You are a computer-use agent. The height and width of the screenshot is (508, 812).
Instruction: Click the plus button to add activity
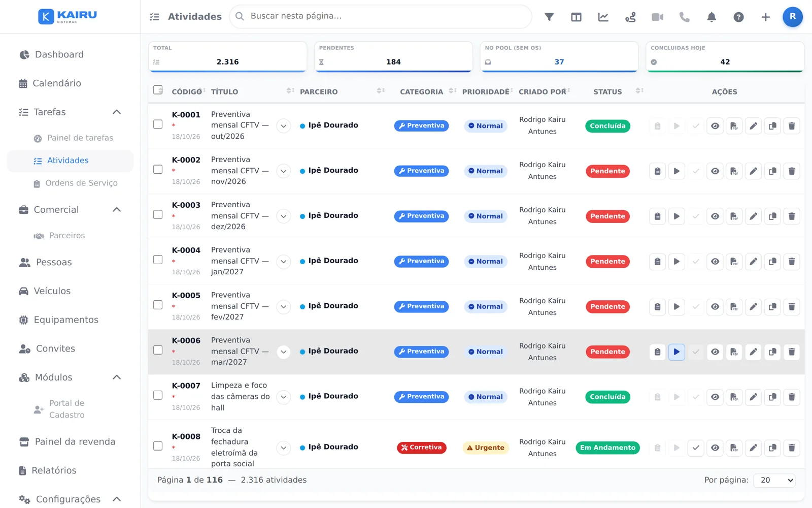pos(765,17)
